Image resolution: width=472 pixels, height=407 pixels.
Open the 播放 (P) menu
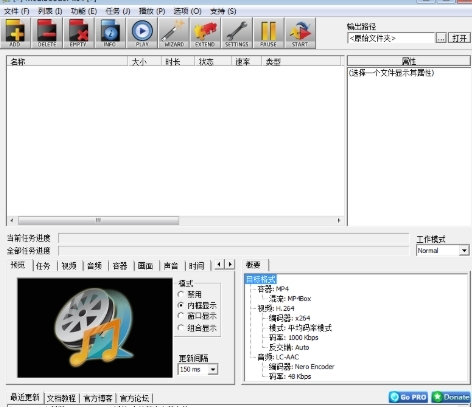pos(152,11)
